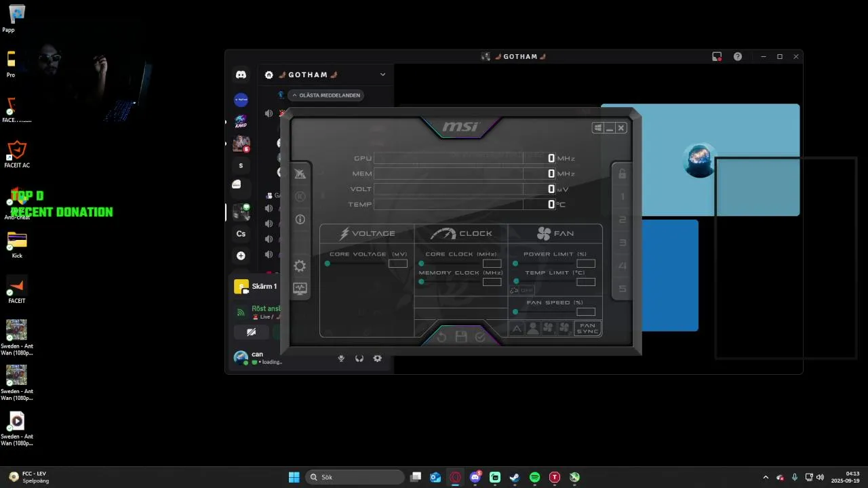Open MSI Afterburner settings gear
868x488 pixels.
[x=300, y=266]
